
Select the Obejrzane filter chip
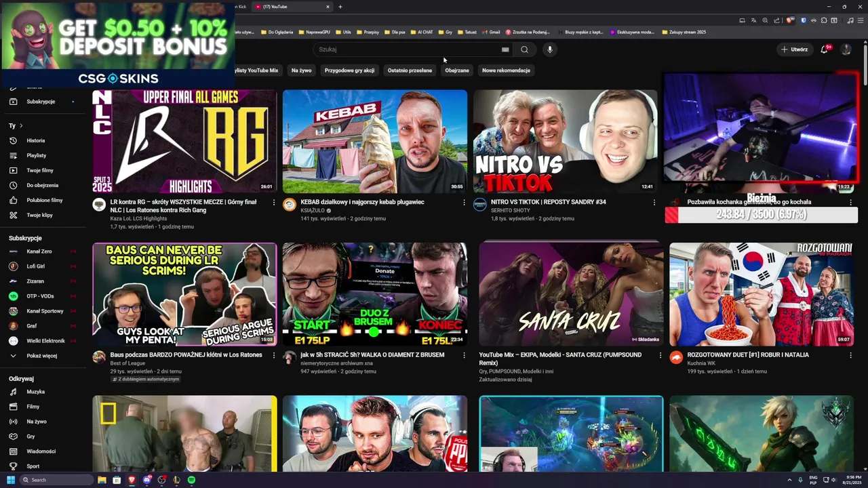point(457,70)
